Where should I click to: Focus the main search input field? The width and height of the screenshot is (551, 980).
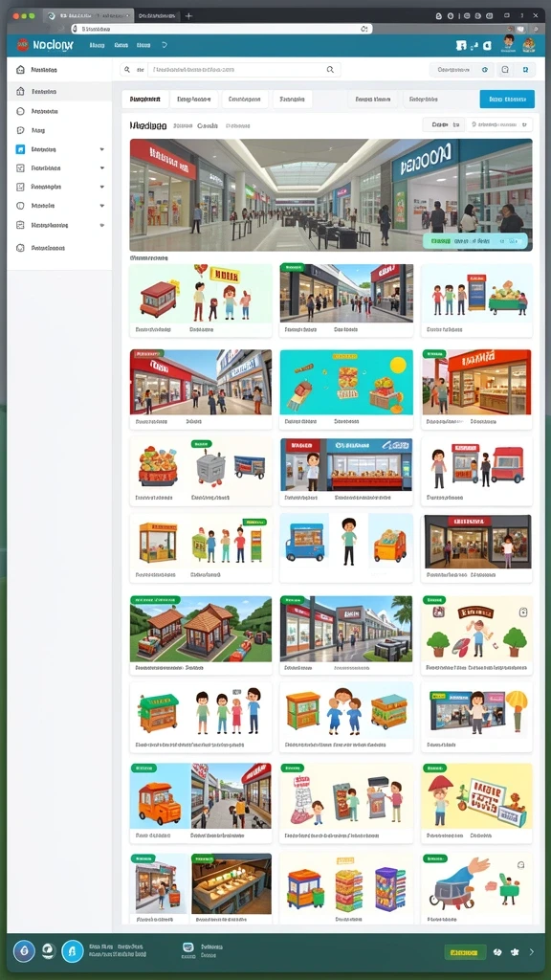coord(238,70)
